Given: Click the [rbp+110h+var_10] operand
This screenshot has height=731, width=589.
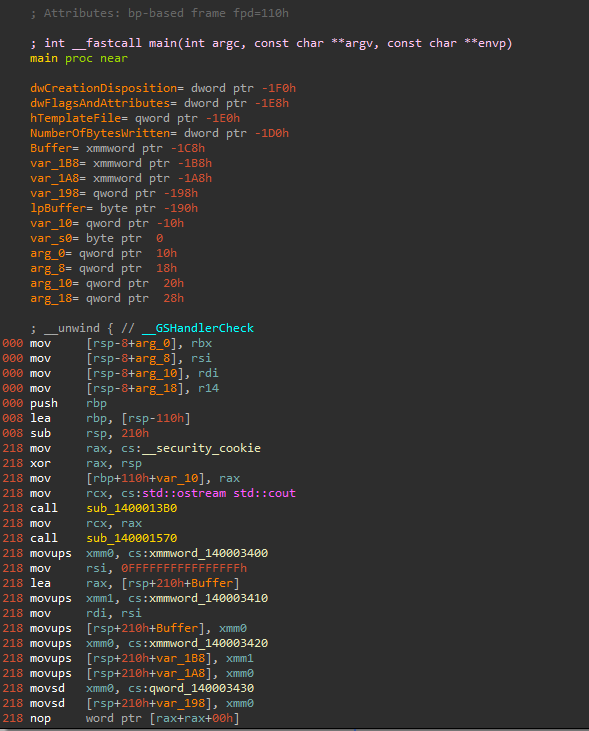Looking at the screenshot, I should click(x=146, y=478).
